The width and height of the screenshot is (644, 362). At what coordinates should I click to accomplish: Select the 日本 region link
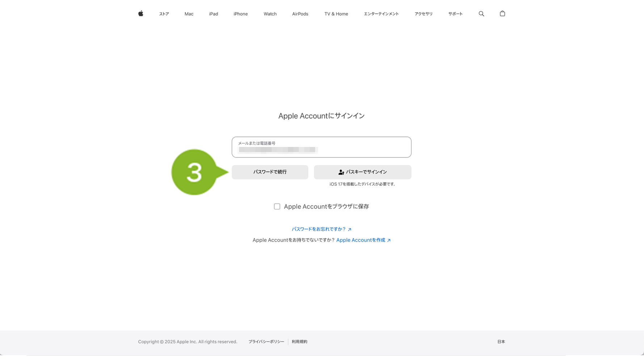pos(501,342)
